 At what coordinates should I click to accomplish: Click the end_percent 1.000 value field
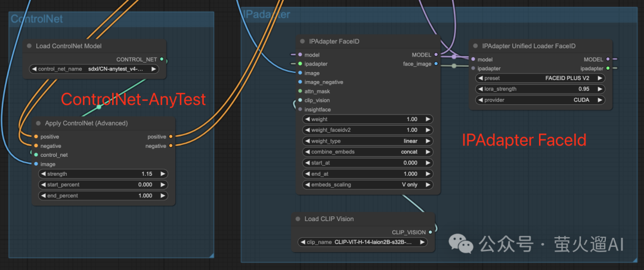[103, 195]
